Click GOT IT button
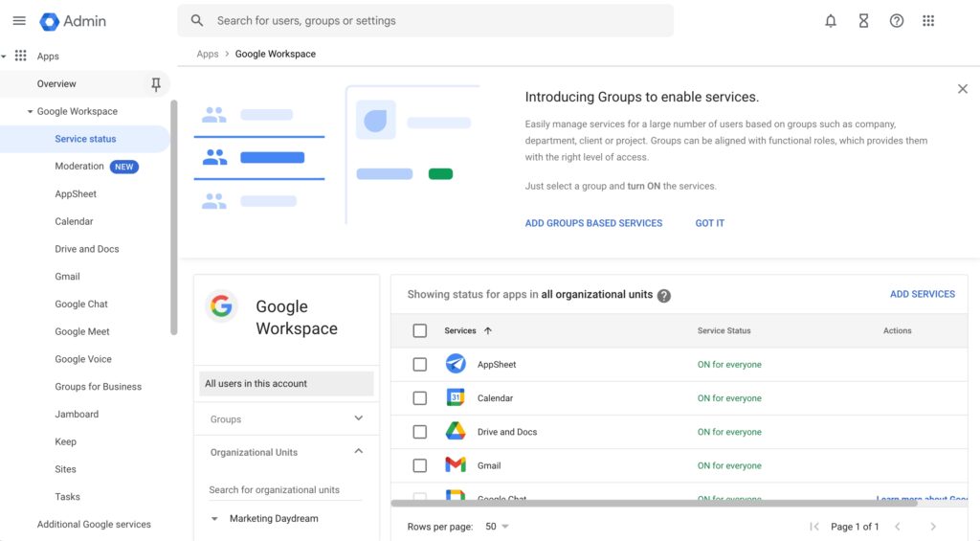Viewport: 980px width, 541px height. point(710,223)
